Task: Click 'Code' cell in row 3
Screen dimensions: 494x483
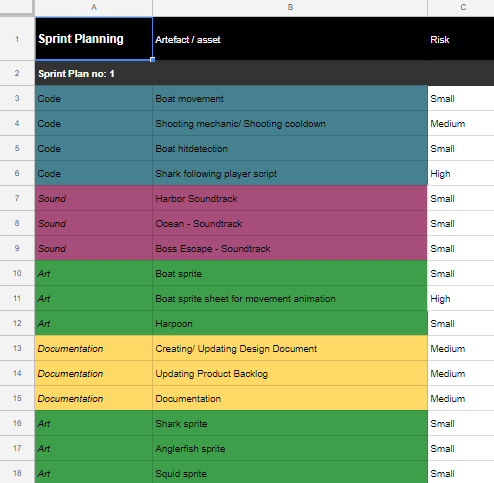Action: 94,98
